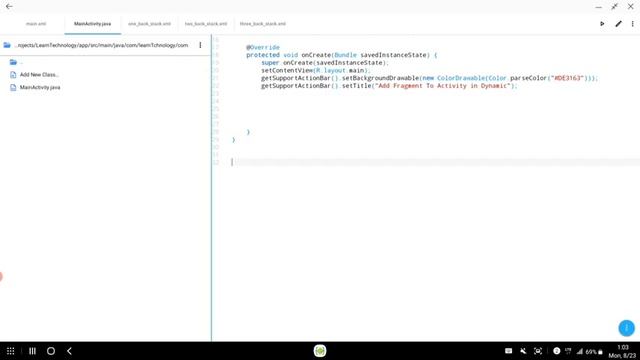Place cursor on the @Override line
This screenshot has width=640, height=360.
(x=263, y=47)
